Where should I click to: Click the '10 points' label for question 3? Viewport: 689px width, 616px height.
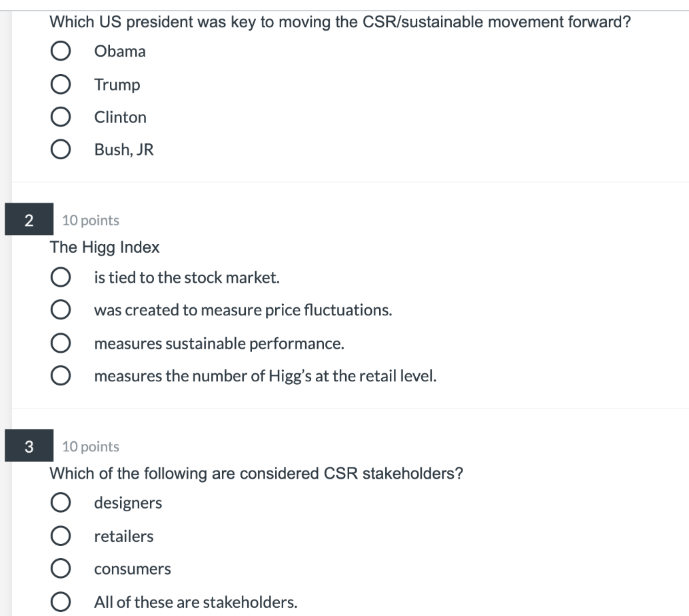click(x=89, y=447)
